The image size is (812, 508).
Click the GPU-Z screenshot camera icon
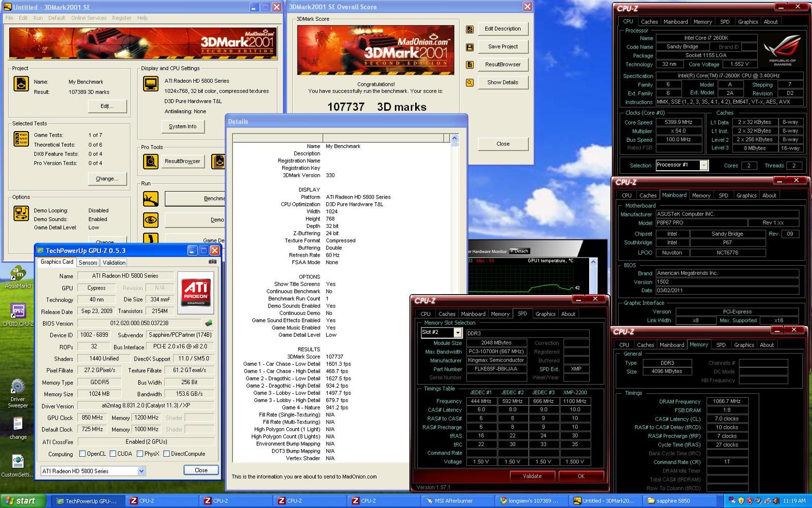[x=213, y=262]
